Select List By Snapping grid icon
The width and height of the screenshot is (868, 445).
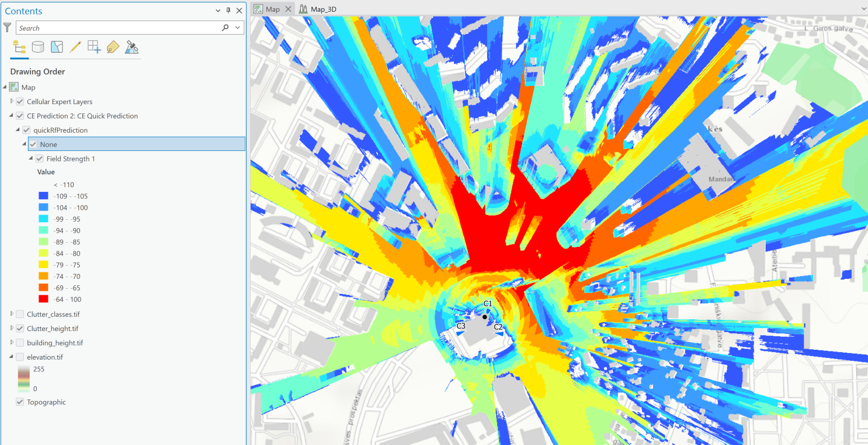[x=94, y=47]
